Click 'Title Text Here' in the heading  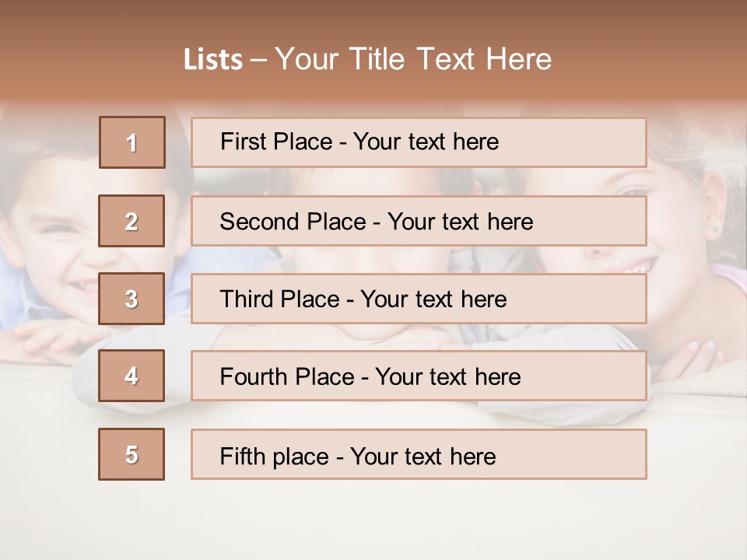(x=451, y=59)
